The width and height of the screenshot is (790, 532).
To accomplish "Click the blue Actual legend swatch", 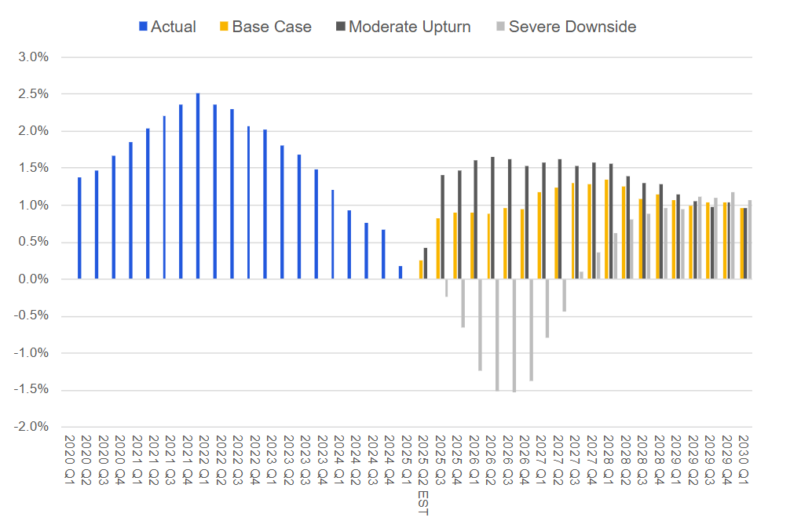I will (143, 27).
